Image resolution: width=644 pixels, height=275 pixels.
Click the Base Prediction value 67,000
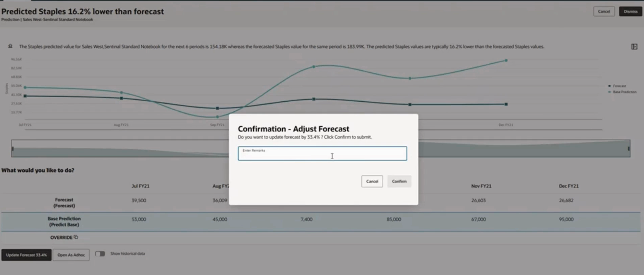click(x=478, y=219)
